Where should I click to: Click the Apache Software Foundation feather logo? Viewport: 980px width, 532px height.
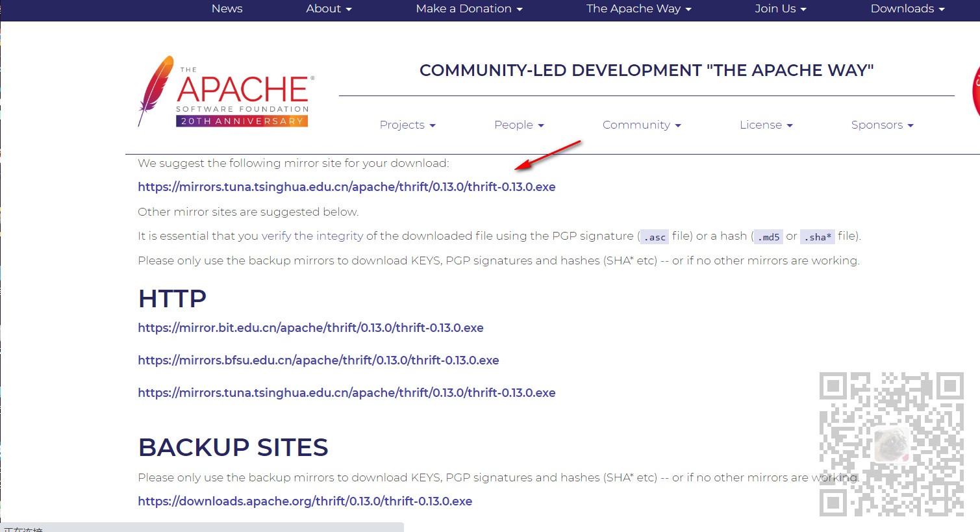point(225,91)
